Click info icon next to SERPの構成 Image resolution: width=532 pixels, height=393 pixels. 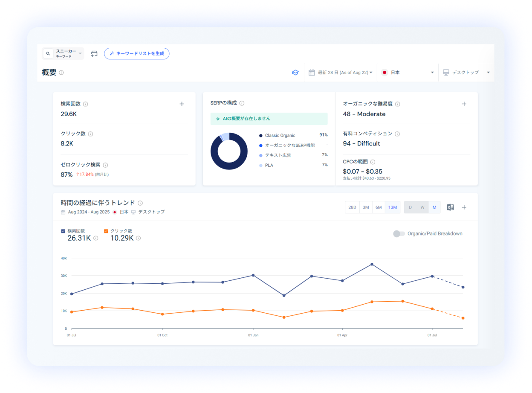coord(242,103)
